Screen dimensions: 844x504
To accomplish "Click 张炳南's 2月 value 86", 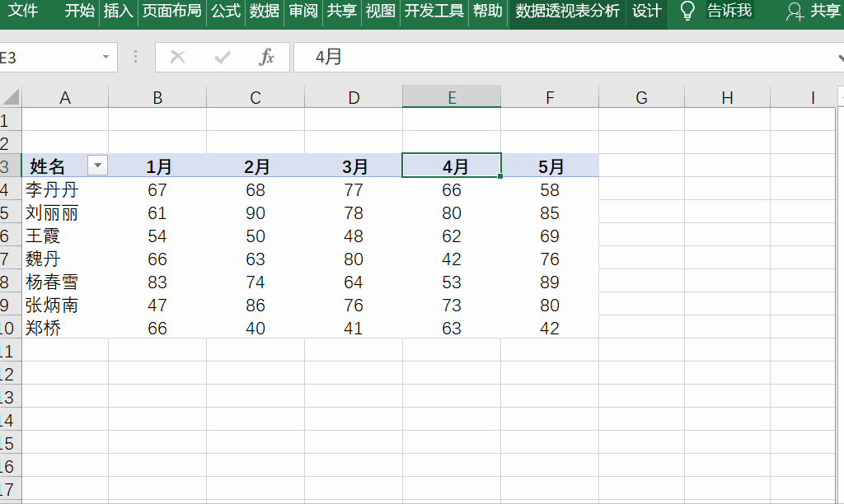I will point(256,305).
